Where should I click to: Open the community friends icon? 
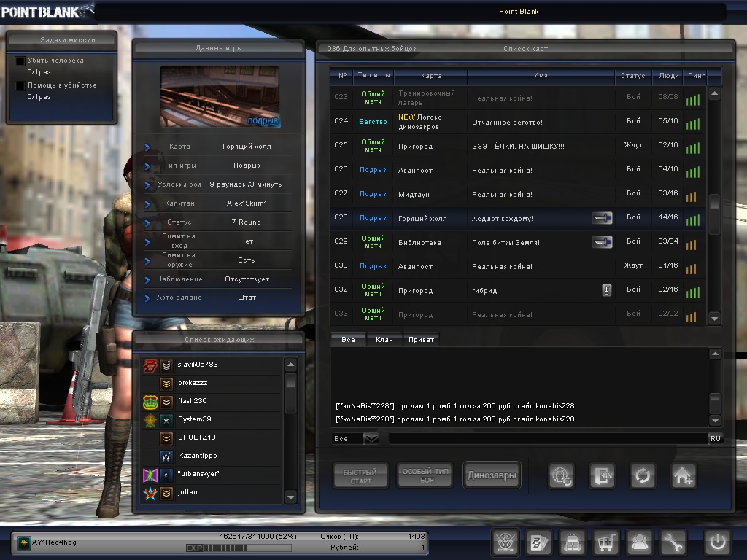click(x=640, y=542)
